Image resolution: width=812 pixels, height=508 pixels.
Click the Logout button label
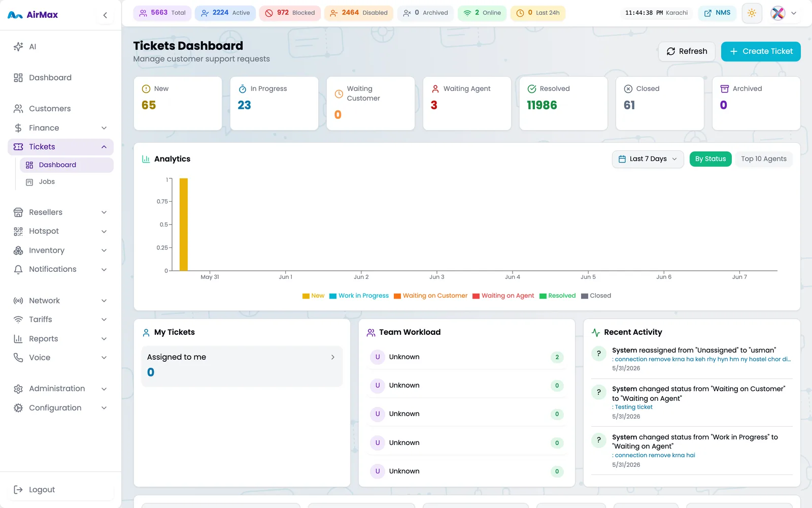[x=42, y=490]
